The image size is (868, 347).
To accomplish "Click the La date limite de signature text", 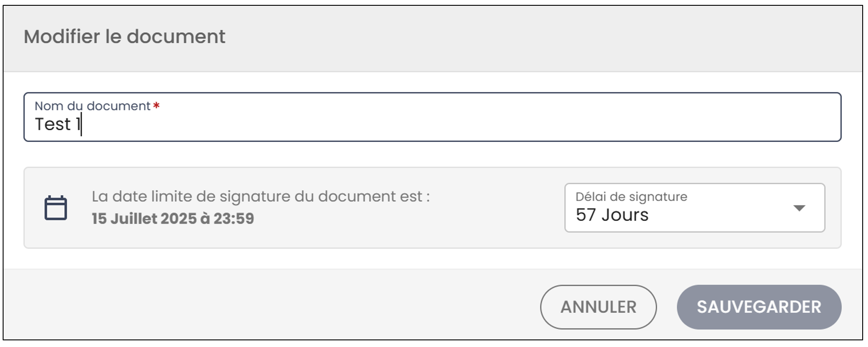I will (261, 197).
